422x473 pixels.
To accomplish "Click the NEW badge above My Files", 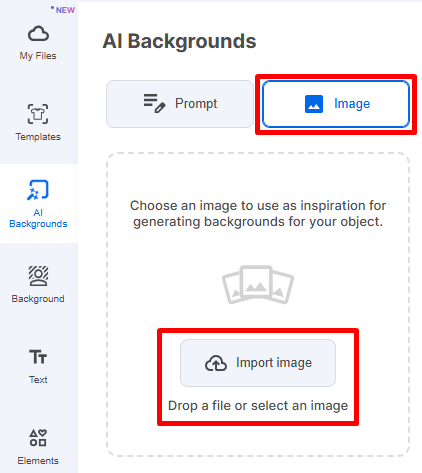I will click(x=63, y=10).
